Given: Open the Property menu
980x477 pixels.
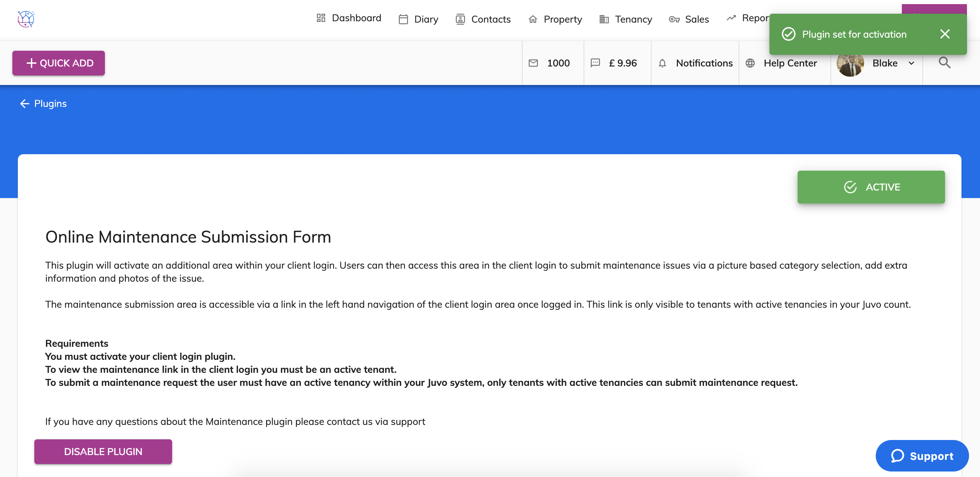Looking at the screenshot, I should click(x=555, y=20).
